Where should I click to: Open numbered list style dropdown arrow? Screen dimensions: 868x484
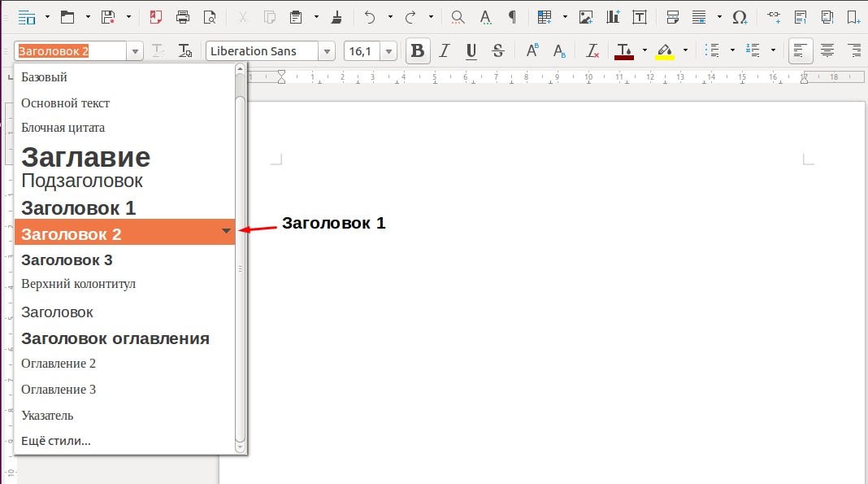click(774, 50)
